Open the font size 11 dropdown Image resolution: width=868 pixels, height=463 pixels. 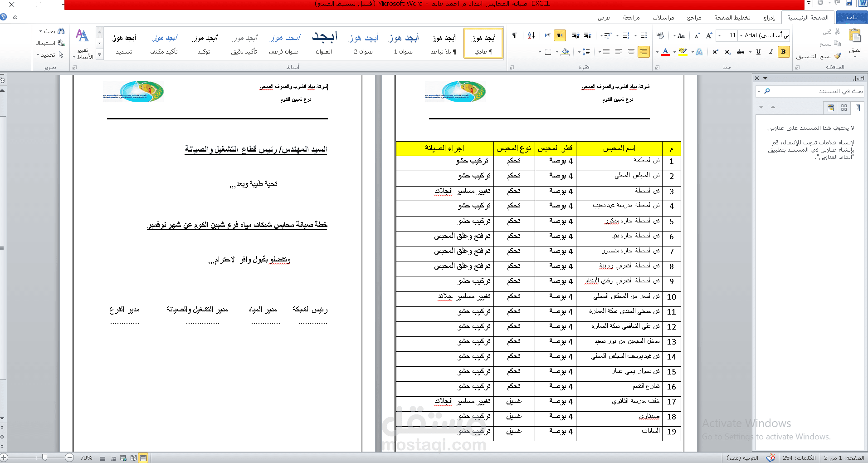click(x=719, y=35)
